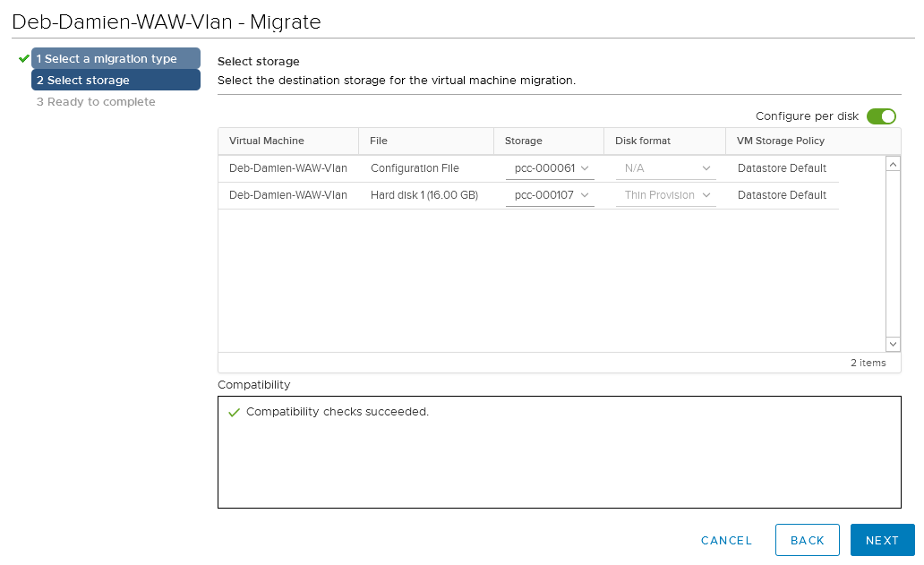
Task: Open Thin Provision disk format dropdown
Action: (664, 194)
